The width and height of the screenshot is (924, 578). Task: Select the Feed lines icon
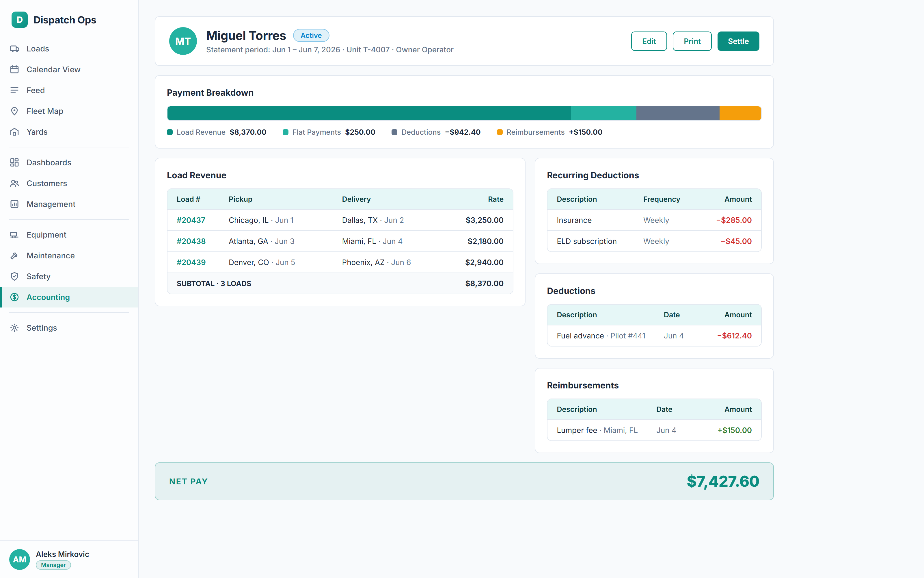(x=14, y=90)
